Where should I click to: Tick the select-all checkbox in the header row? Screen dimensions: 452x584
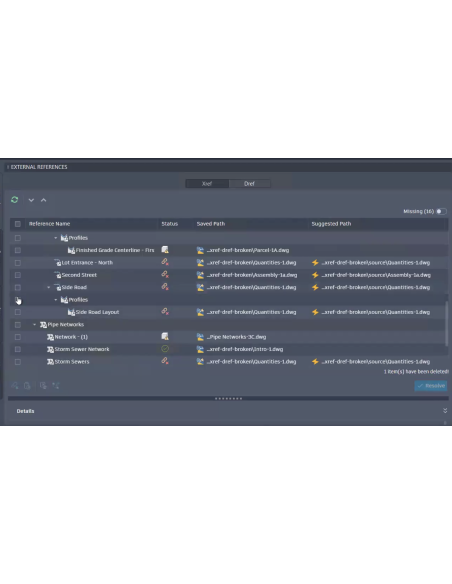point(17,224)
